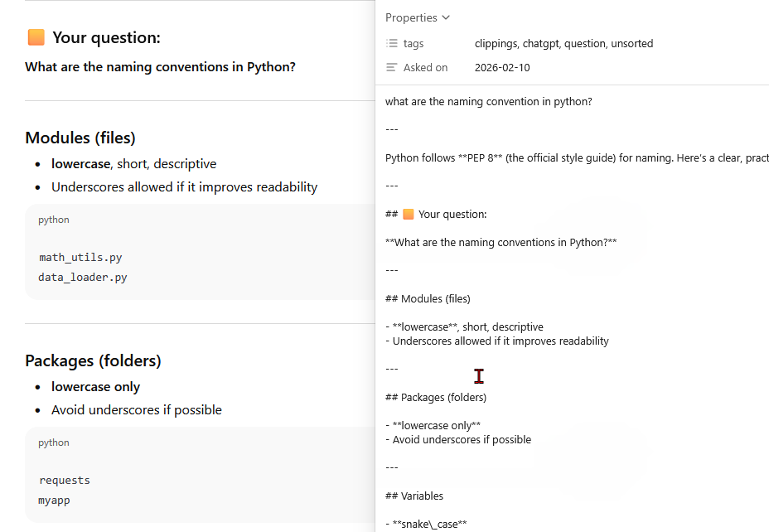
Task: Click the math_utils.py code line
Action: point(80,258)
